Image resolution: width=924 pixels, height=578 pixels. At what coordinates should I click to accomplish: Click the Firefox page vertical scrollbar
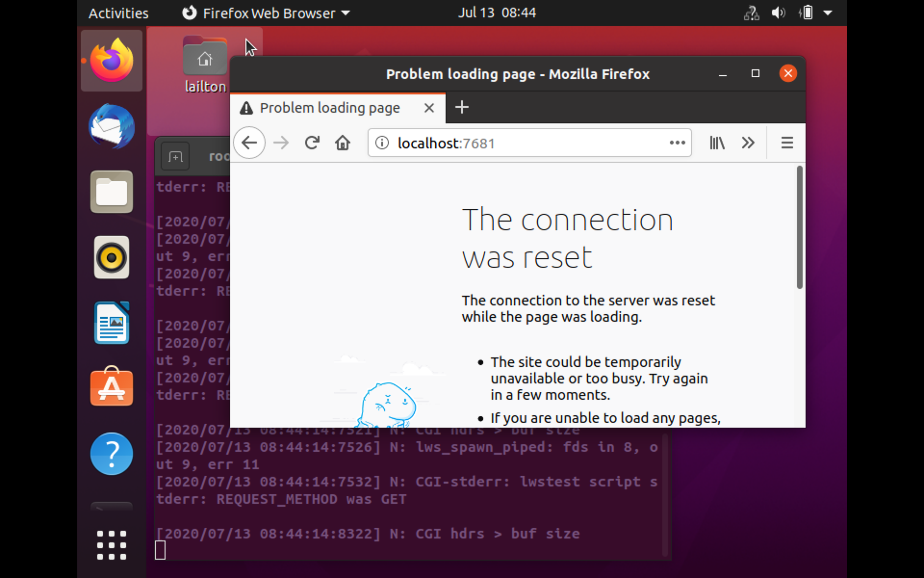799,227
